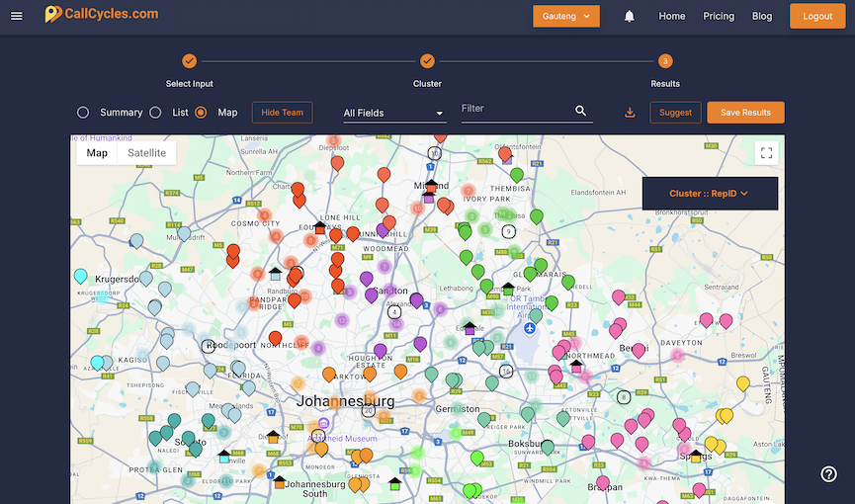Click house marker above Johannesburg South
Image resolution: width=855 pixels, height=504 pixels.
(279, 481)
